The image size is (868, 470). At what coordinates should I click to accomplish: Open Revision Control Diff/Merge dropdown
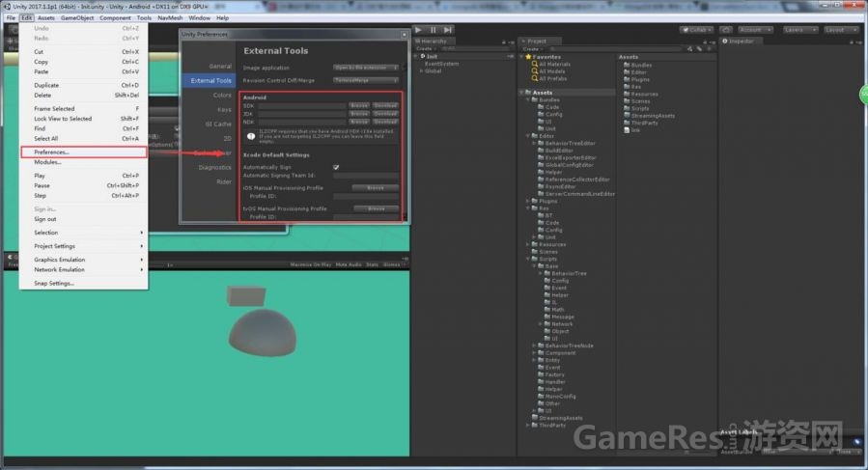365,80
